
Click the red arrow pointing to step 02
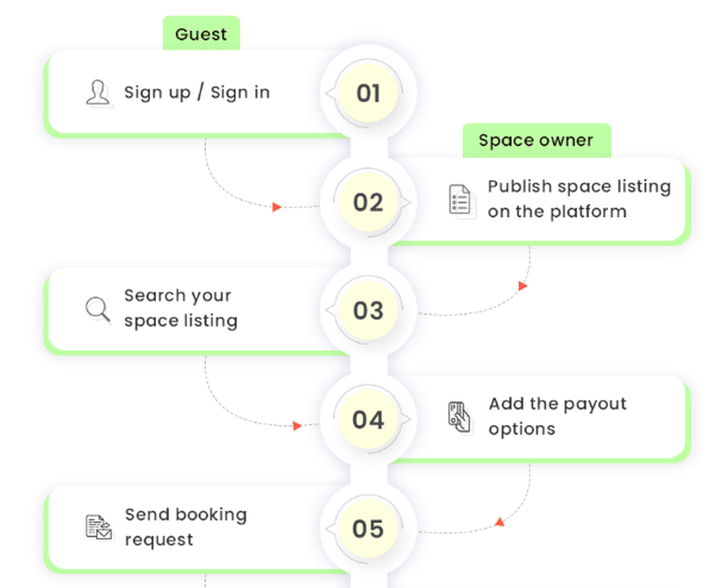[277, 207]
